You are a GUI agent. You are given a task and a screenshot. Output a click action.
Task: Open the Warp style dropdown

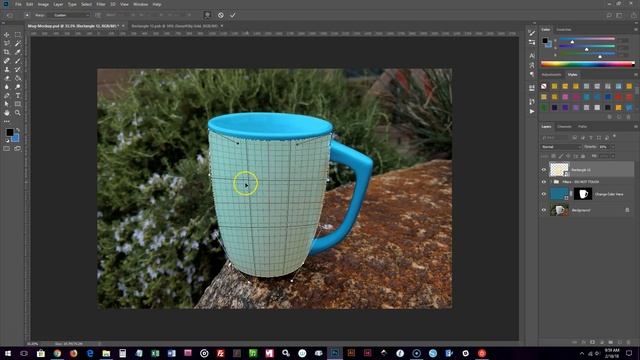(x=69, y=15)
